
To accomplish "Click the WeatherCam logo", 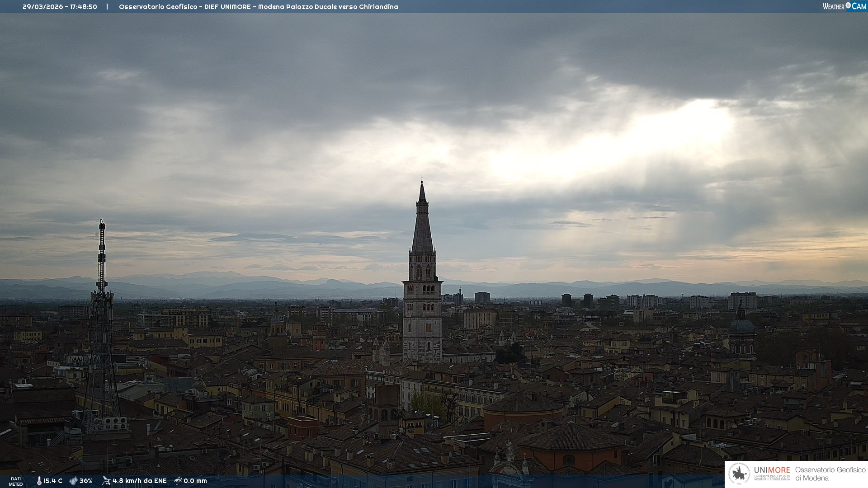I will pyautogui.click(x=844, y=6).
